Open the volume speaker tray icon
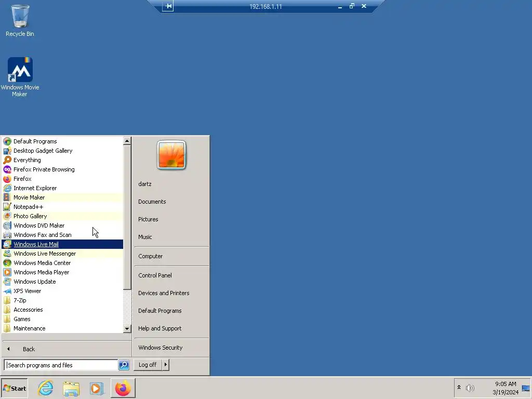 coord(470,388)
